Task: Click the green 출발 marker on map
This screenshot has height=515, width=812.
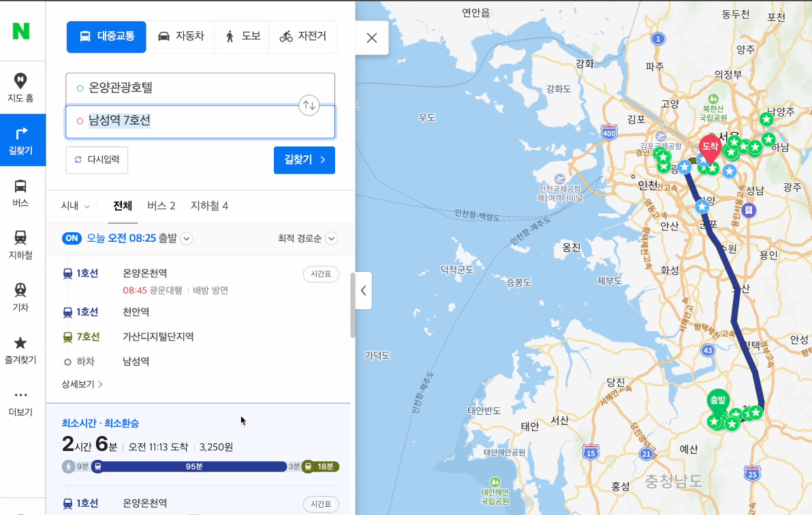Action: click(718, 401)
